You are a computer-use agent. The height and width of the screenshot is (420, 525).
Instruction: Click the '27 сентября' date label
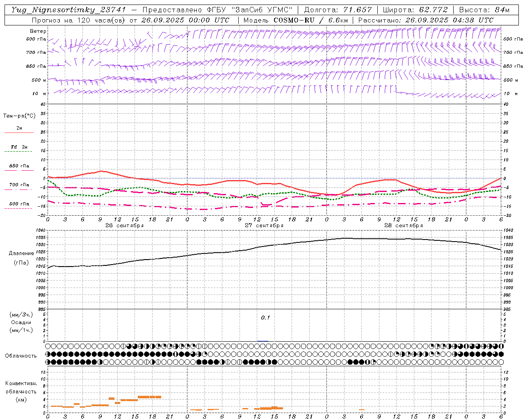[x=264, y=226]
